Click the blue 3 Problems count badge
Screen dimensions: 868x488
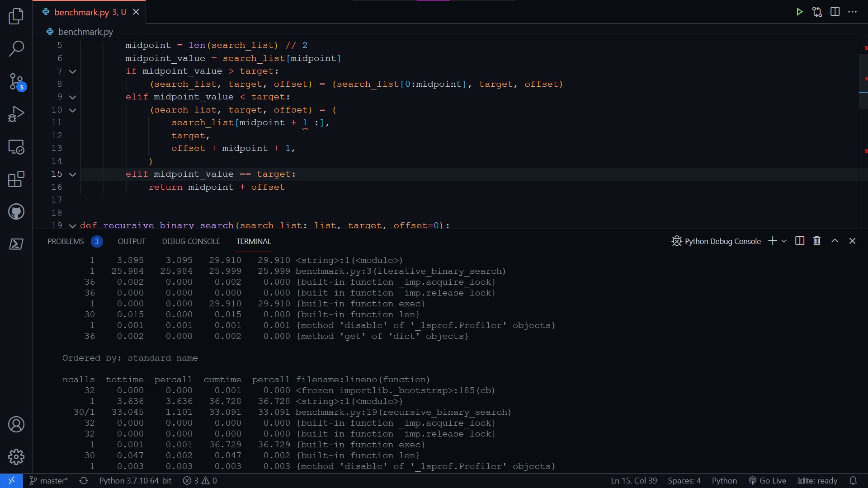(x=96, y=241)
